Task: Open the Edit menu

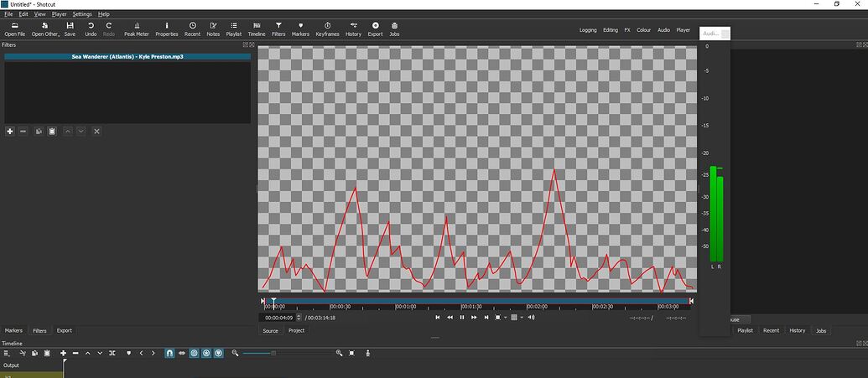Action: pyautogui.click(x=23, y=14)
